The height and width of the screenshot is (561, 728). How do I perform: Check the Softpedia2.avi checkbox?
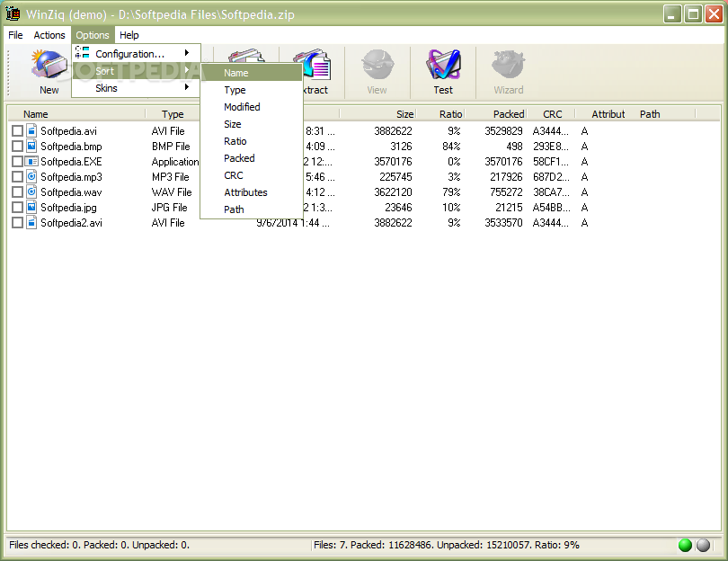tap(17, 223)
